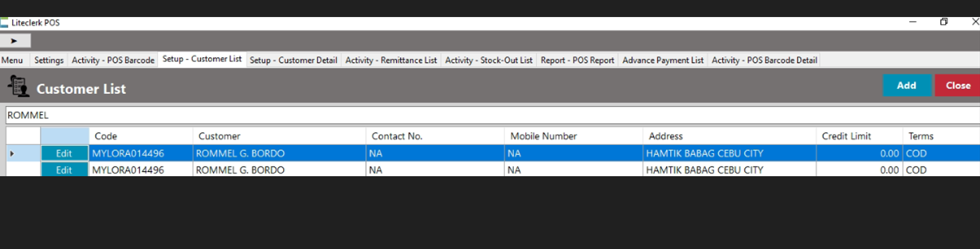The image size is (980, 249).
Task: Sort by the Customer column header
Action: [279, 136]
